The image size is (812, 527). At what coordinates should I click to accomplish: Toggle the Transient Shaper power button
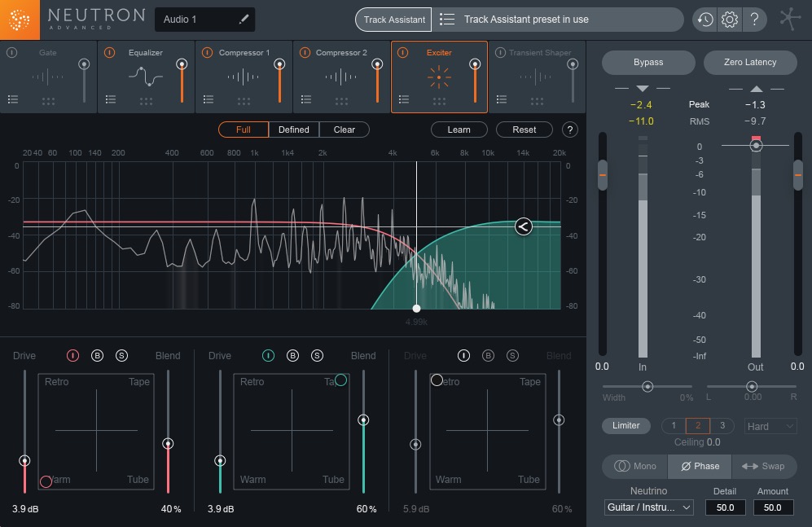point(500,53)
